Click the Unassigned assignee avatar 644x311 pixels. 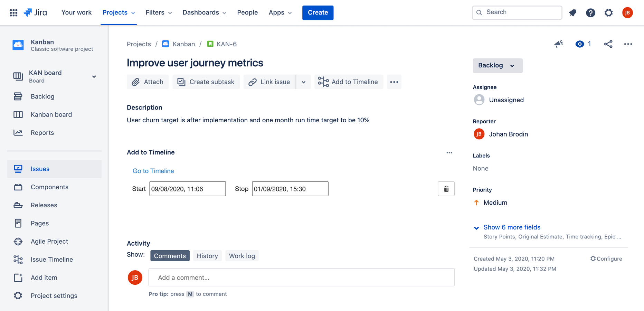coord(479,100)
